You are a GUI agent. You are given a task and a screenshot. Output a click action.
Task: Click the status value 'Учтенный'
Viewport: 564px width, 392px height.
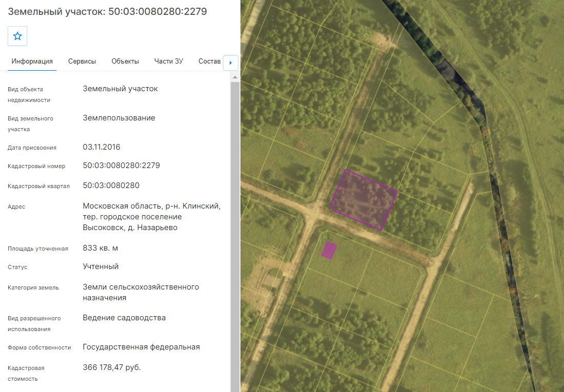(x=100, y=266)
